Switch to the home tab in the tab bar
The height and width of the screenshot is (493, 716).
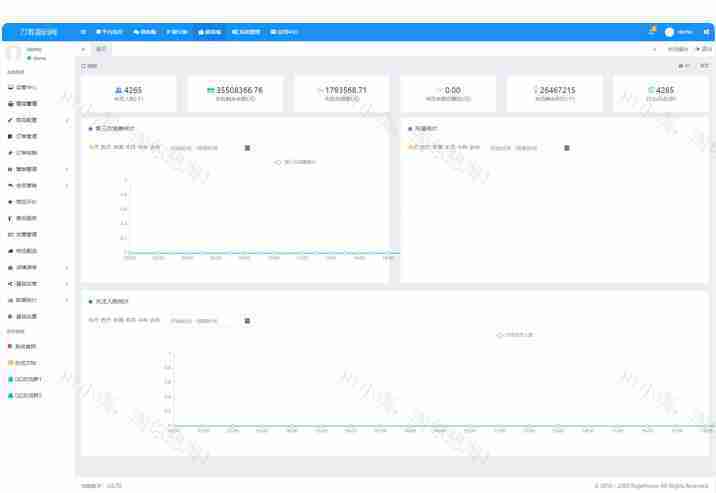[x=101, y=49]
